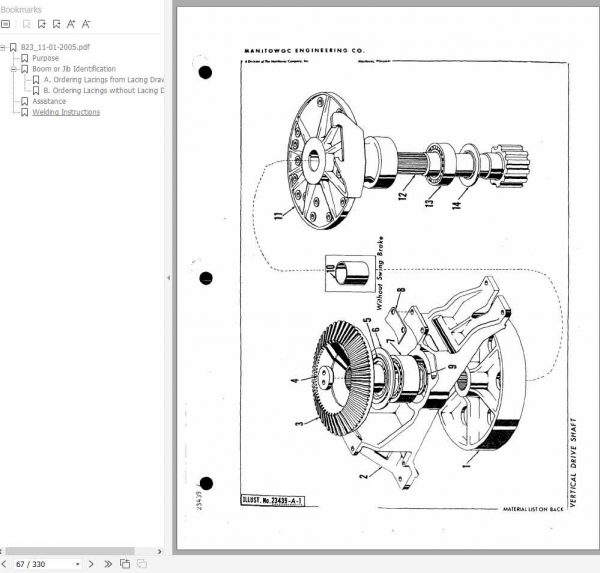The image size is (600, 573).
Task: Click the bookmarks panel scroll right arrow
Action: 160,551
